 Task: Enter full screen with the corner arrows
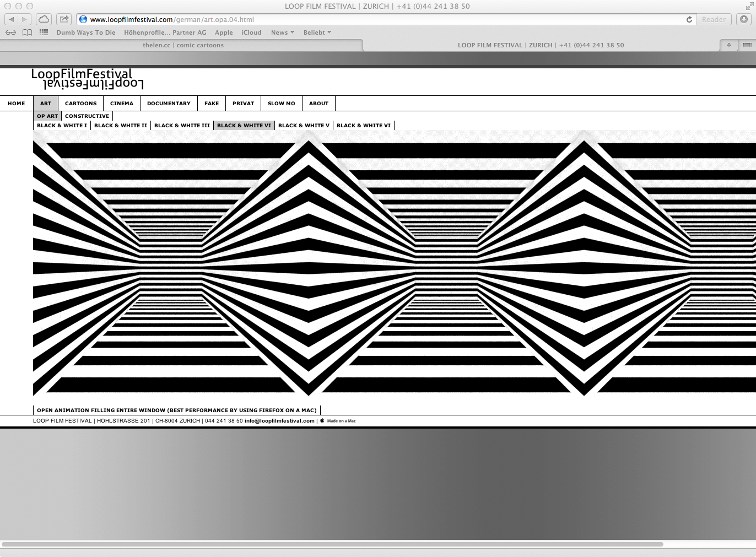(749, 6)
